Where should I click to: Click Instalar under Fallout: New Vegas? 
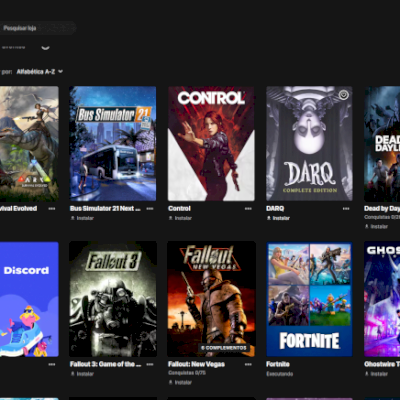click(180, 382)
